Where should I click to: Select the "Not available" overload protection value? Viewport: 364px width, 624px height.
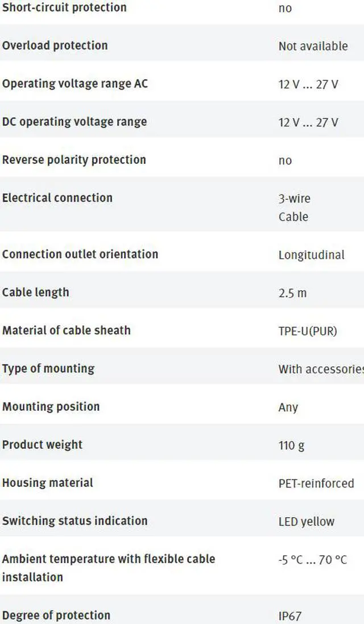(x=313, y=47)
